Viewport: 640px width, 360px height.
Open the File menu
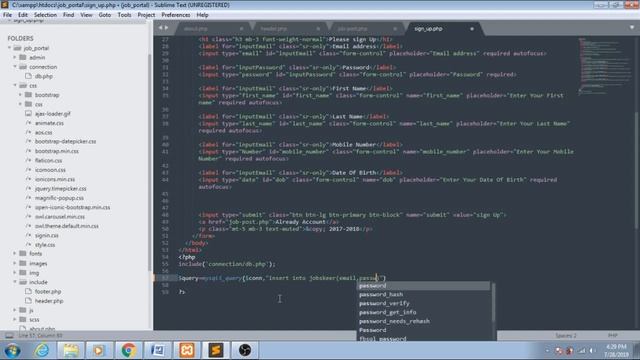click(x=7, y=15)
